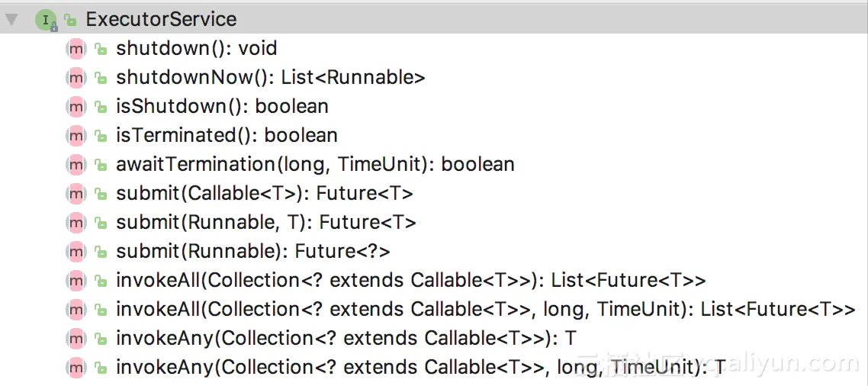The image size is (868, 386).
Task: Select awaitTermination(long, TimeUnit) method
Action: 315,165
